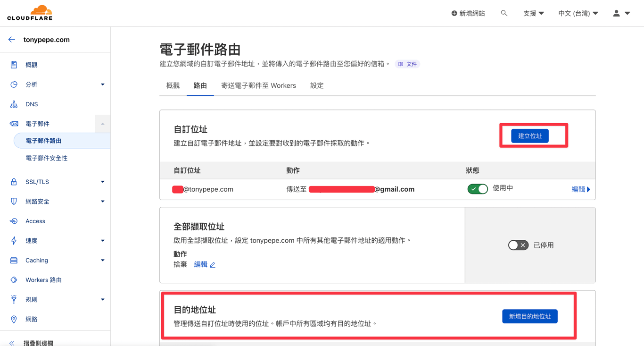Click the 自訂位址 column header

tap(187, 170)
